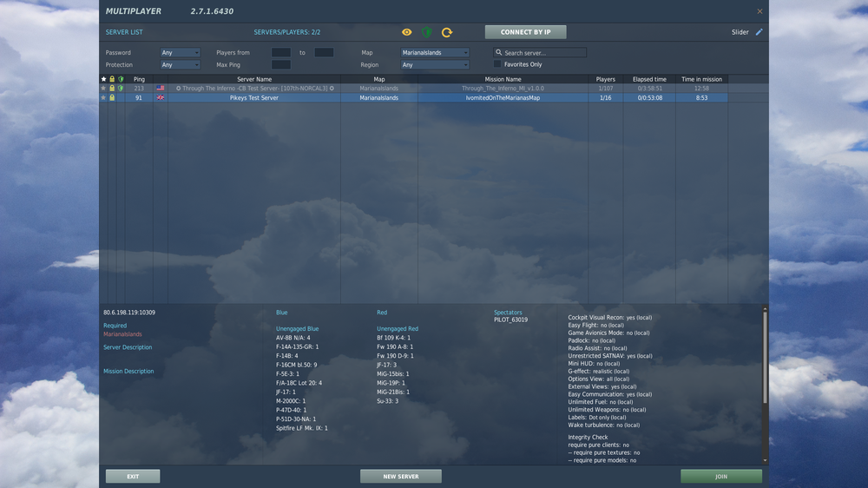Image resolution: width=868 pixels, height=488 pixels.
Task: Click the Blue coalition heading
Action: 282,313
